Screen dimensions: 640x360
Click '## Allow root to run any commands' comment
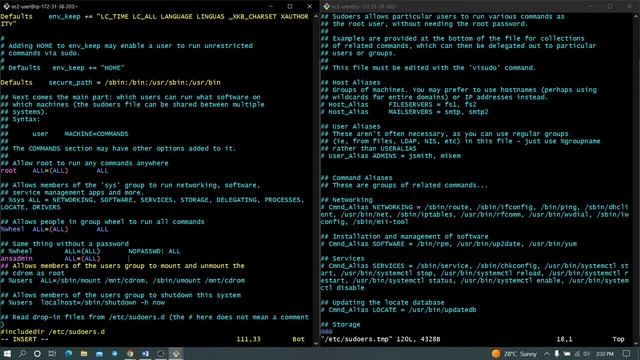coord(84,163)
